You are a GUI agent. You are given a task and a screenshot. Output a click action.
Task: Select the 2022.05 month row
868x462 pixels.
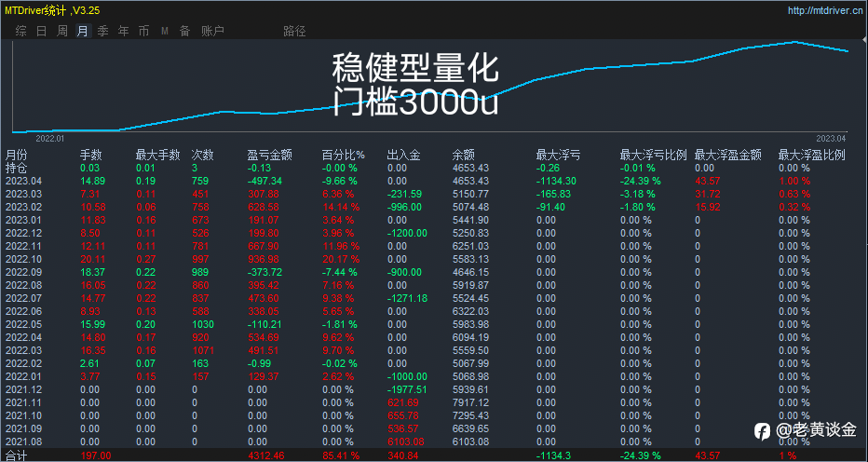434,325
